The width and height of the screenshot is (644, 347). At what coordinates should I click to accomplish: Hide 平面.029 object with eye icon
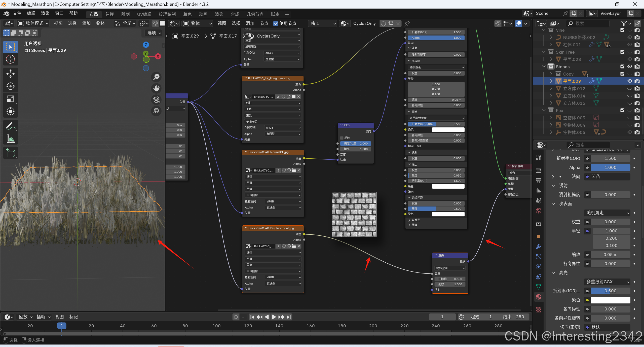[629, 81]
